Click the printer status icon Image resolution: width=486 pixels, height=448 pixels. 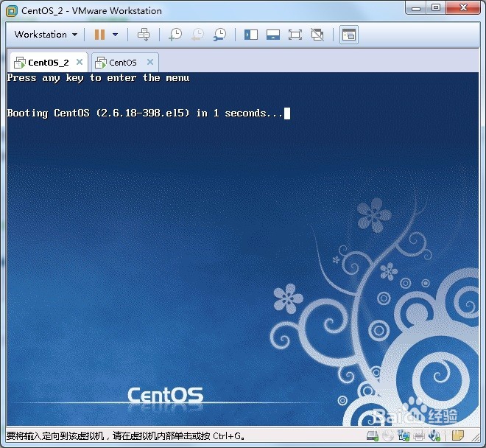coord(419,436)
